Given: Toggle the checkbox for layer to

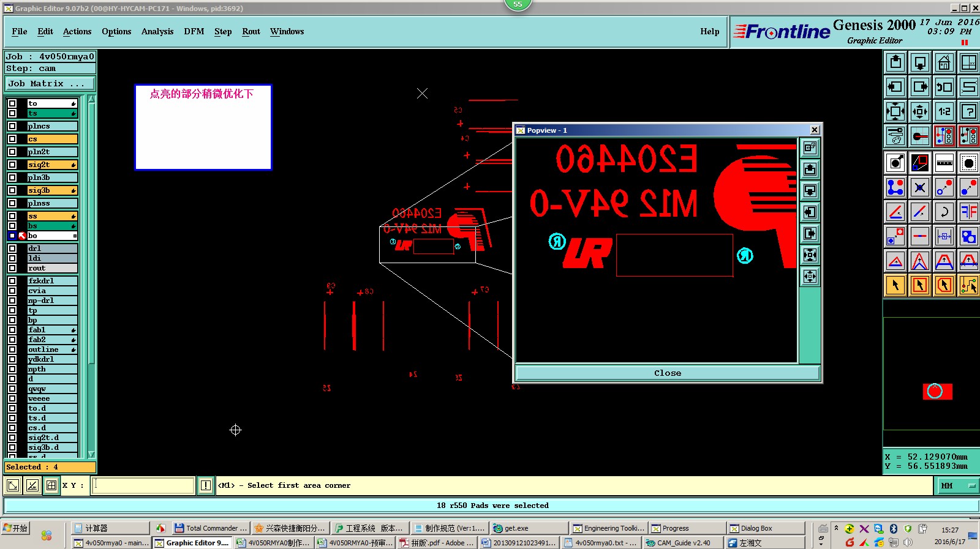Looking at the screenshot, I should [x=12, y=103].
